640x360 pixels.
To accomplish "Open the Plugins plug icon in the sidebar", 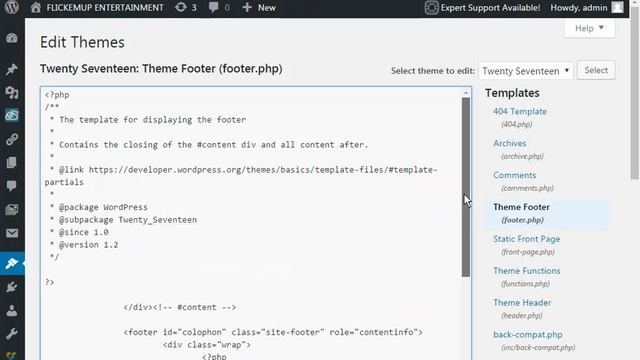I will 12,287.
